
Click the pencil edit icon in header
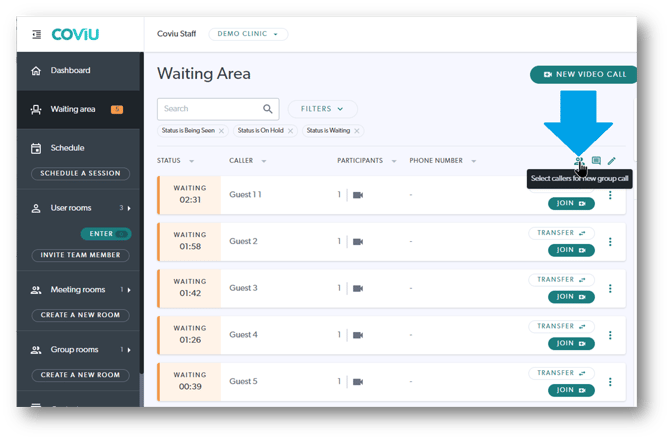pyautogui.click(x=612, y=161)
